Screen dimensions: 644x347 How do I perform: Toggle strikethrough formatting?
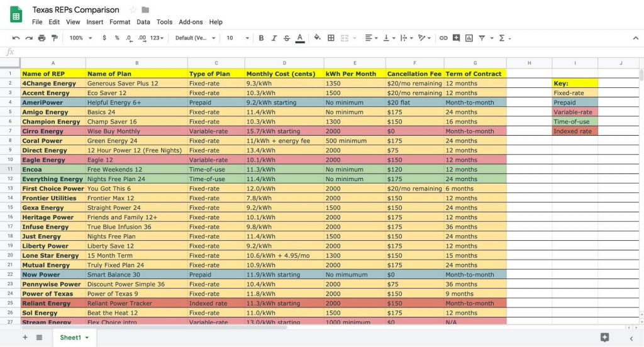pyautogui.click(x=287, y=38)
